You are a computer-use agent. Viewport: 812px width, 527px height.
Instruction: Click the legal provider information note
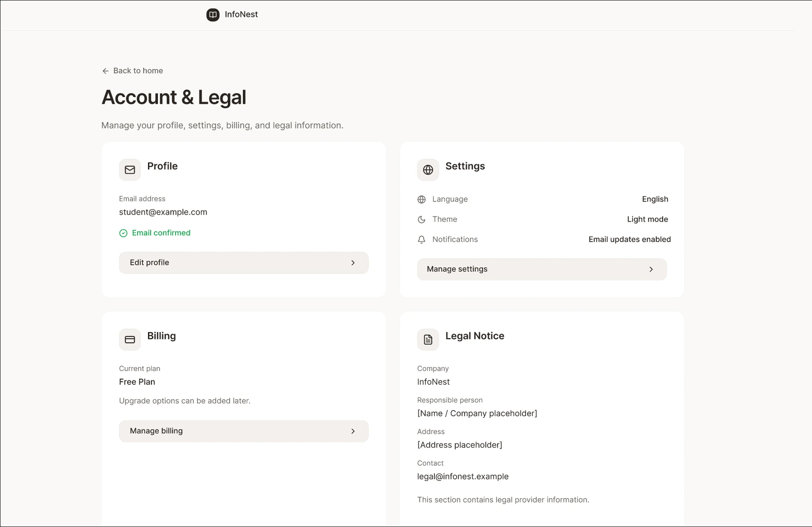click(503, 500)
